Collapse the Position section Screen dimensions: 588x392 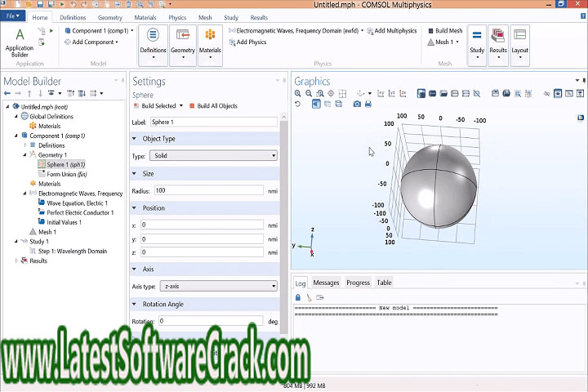pos(134,207)
